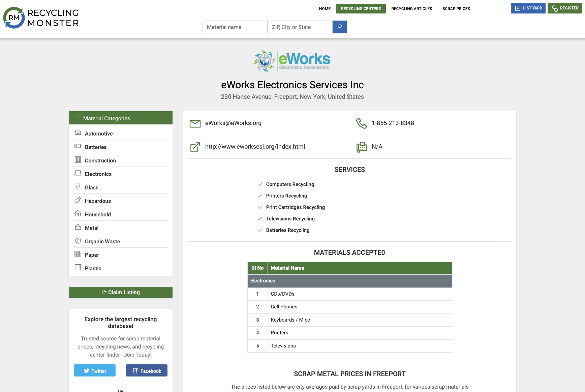This screenshot has height=392, width=585.
Task: Open the Household category
Action: pyautogui.click(x=98, y=214)
